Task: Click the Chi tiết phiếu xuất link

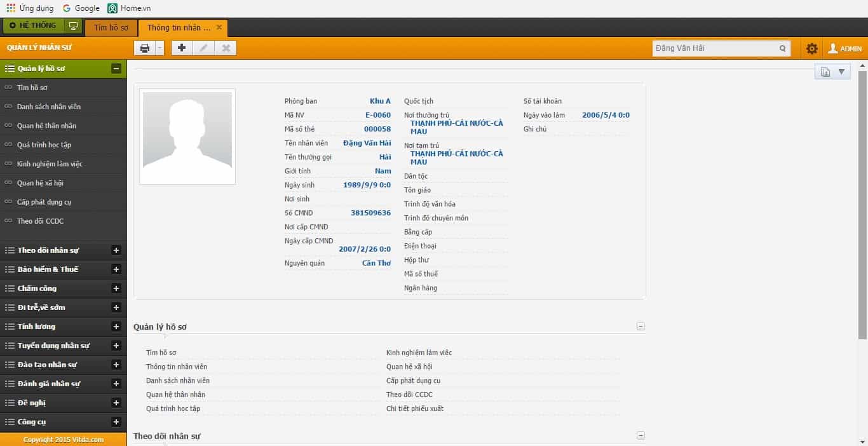Action: [x=415, y=409]
